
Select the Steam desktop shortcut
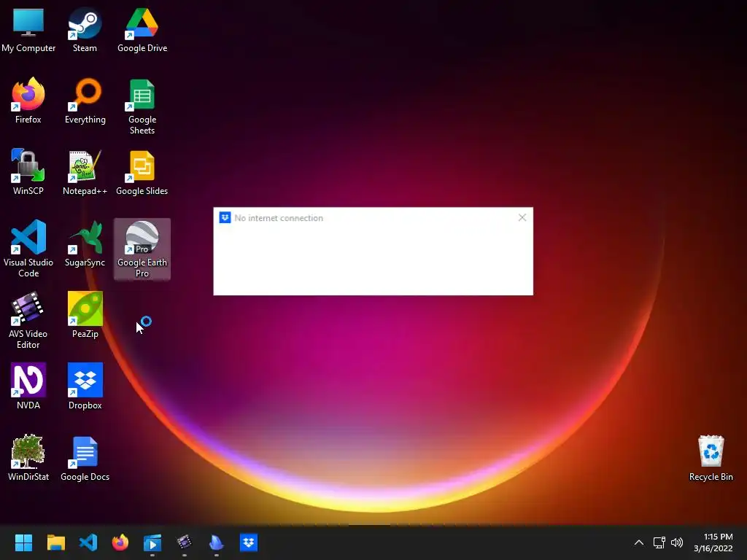pyautogui.click(x=85, y=29)
